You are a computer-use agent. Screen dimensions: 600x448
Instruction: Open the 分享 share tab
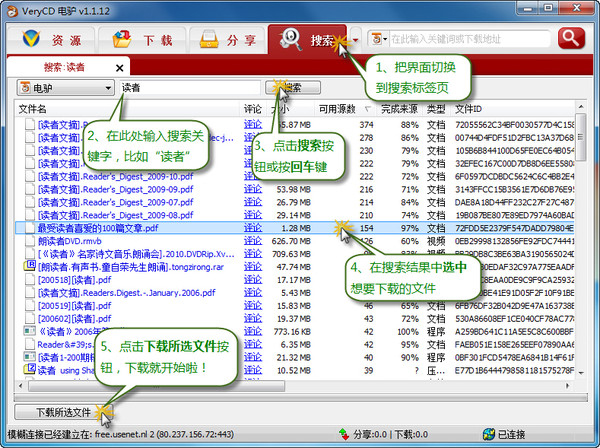coord(228,39)
